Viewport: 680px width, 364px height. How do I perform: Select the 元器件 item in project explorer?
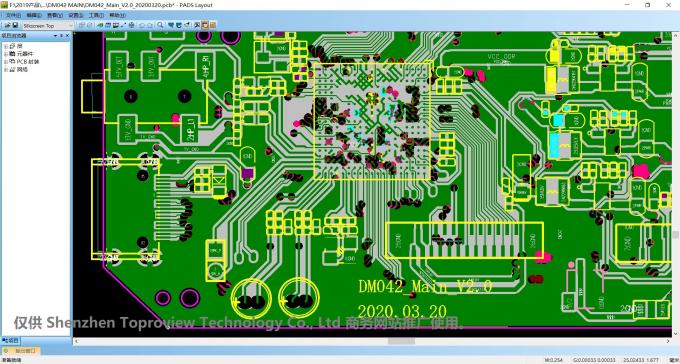pyautogui.click(x=24, y=54)
